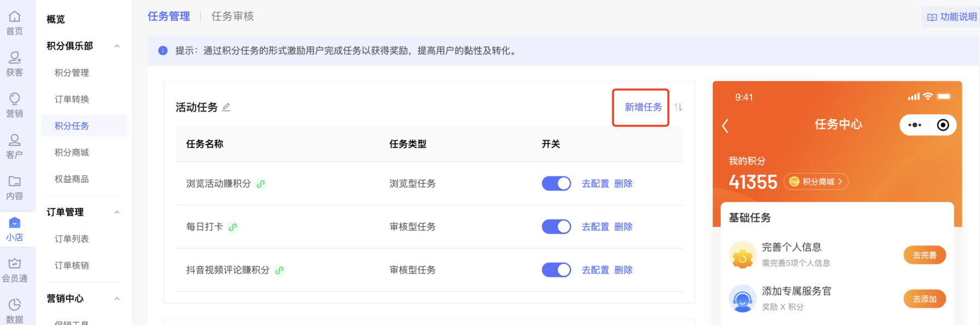Click 删除 for 每日打卡
This screenshot has height=325, width=980.
[623, 227]
